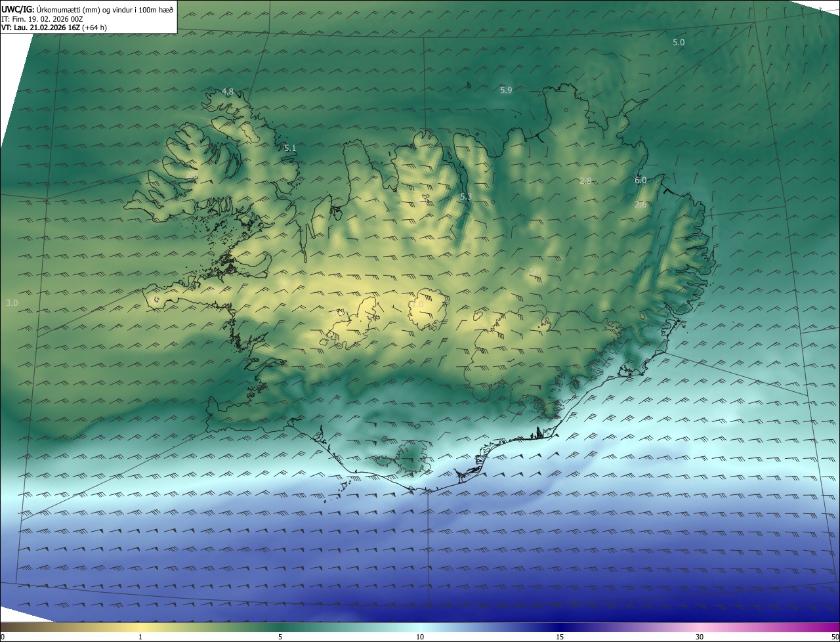Click the 2.8 value in northeast Iceland

tap(585, 181)
